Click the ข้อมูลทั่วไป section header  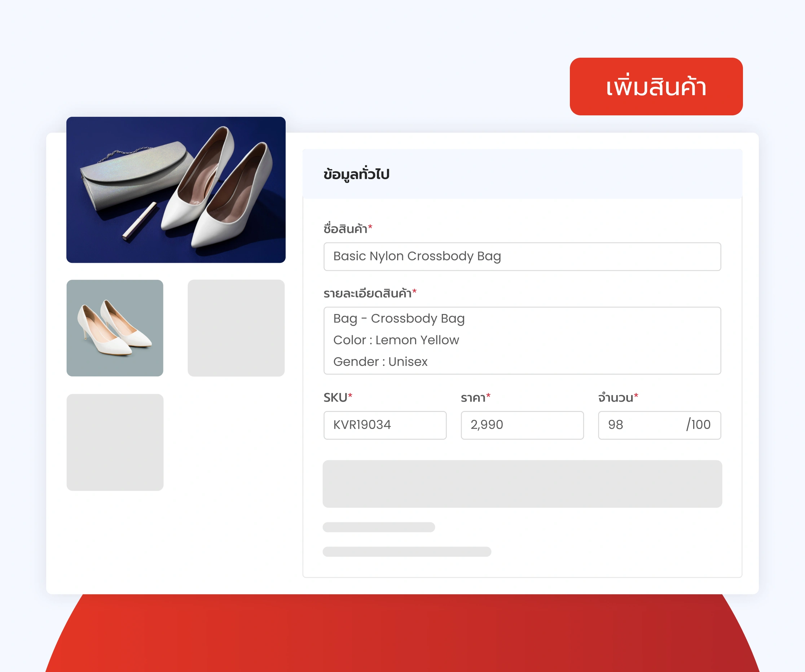(x=522, y=174)
